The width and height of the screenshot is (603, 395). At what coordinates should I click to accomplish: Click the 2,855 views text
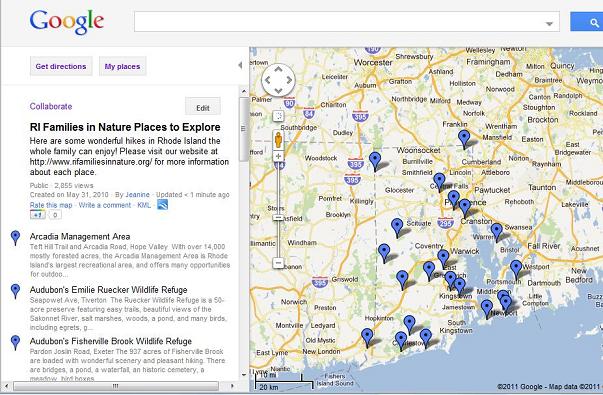(73, 185)
